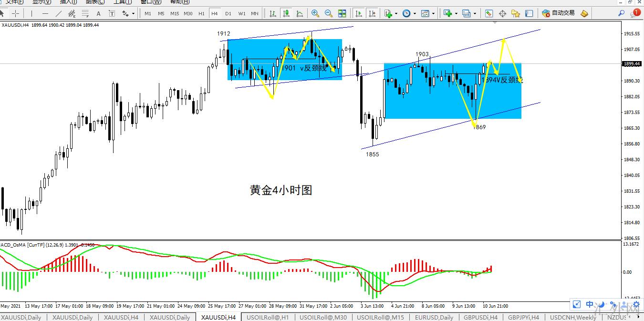Tile chart windows with grid icon

tap(342, 13)
